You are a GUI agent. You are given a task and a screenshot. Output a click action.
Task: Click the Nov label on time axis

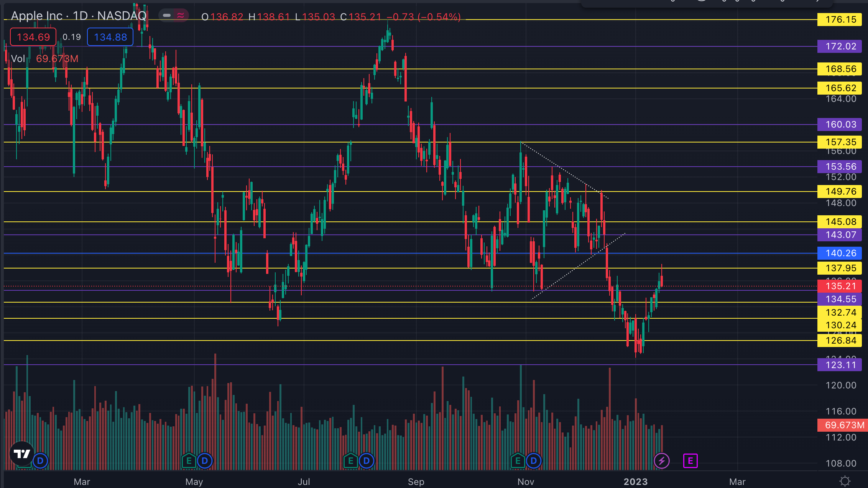pyautogui.click(x=526, y=482)
